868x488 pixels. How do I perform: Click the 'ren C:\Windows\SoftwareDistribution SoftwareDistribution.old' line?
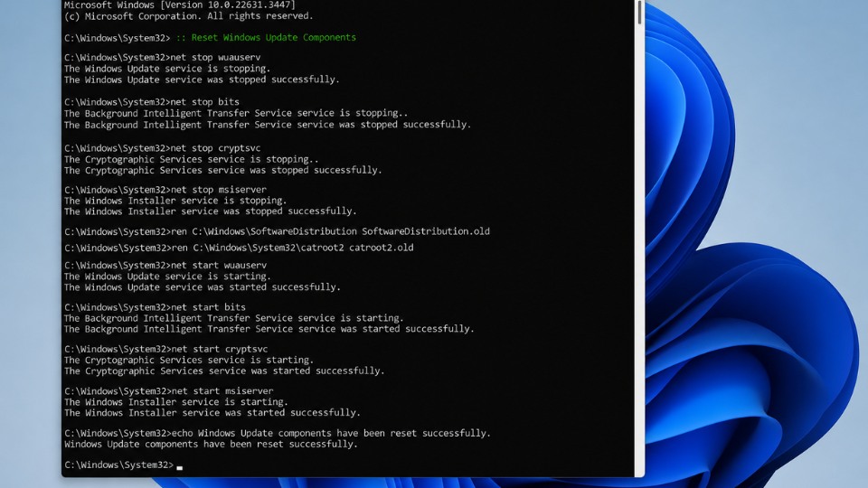click(x=277, y=232)
